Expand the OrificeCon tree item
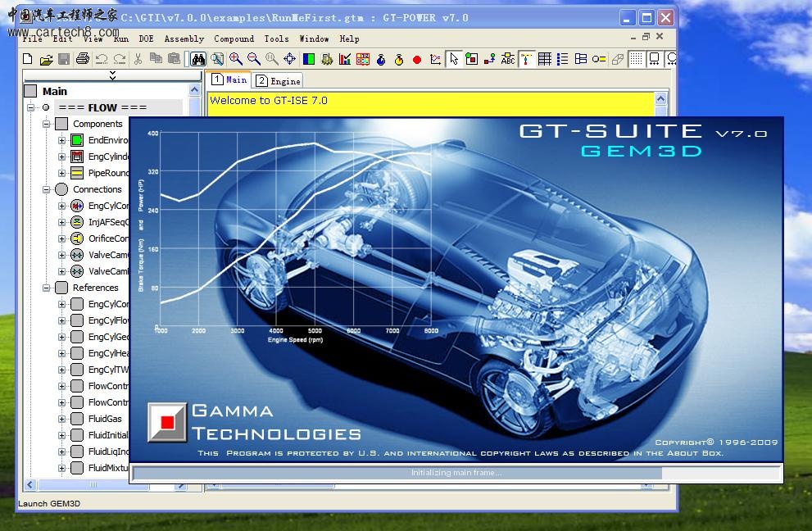Viewport: 812px width, 531px height. (x=61, y=238)
